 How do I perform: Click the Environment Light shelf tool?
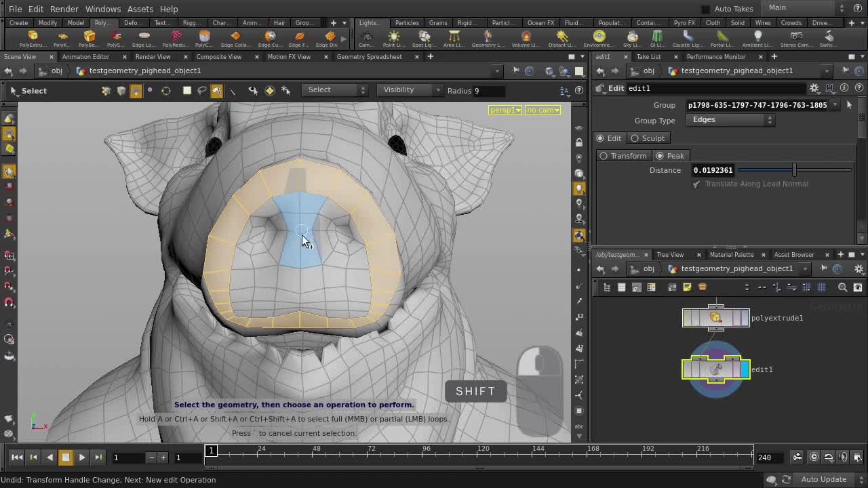point(599,39)
